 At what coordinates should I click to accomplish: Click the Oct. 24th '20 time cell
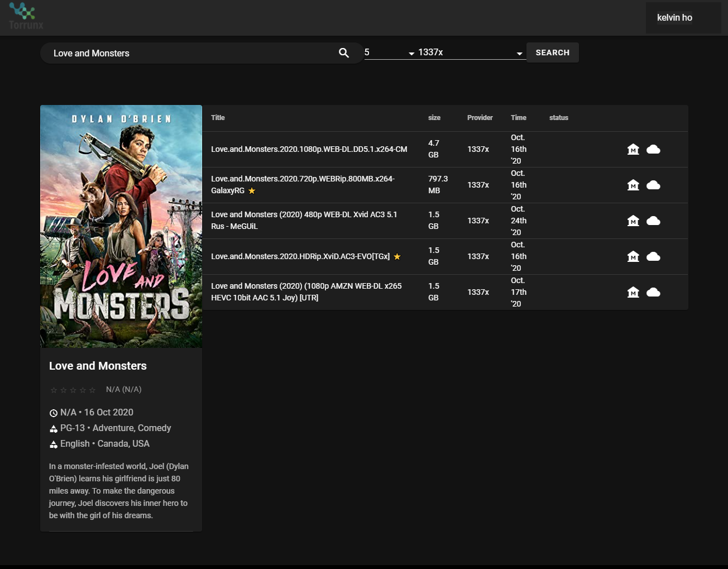(519, 221)
